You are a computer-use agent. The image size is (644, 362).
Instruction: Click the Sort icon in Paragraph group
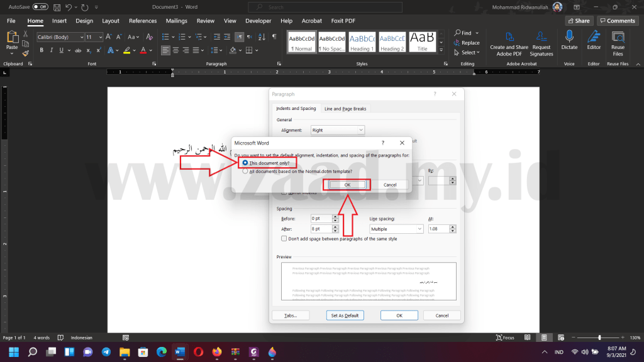tap(262, 37)
